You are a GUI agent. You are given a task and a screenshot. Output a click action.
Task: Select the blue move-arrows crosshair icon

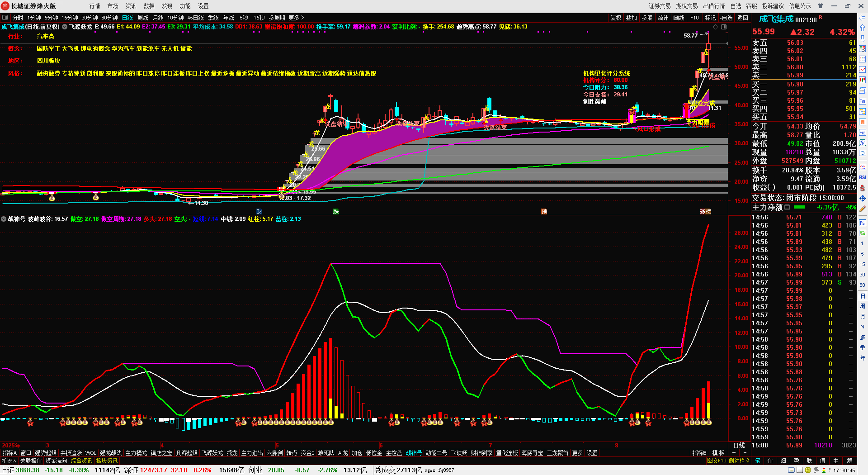(863, 199)
